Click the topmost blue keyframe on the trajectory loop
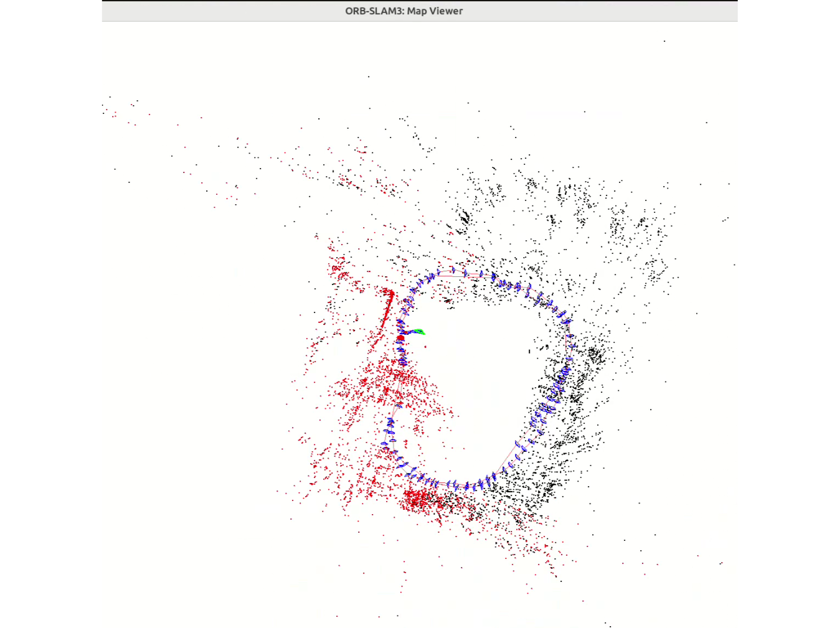The height and width of the screenshot is (628, 840). (453, 270)
